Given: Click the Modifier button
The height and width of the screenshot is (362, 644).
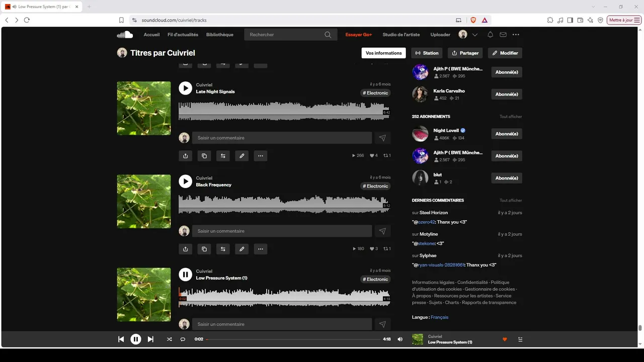Looking at the screenshot, I should click(505, 53).
